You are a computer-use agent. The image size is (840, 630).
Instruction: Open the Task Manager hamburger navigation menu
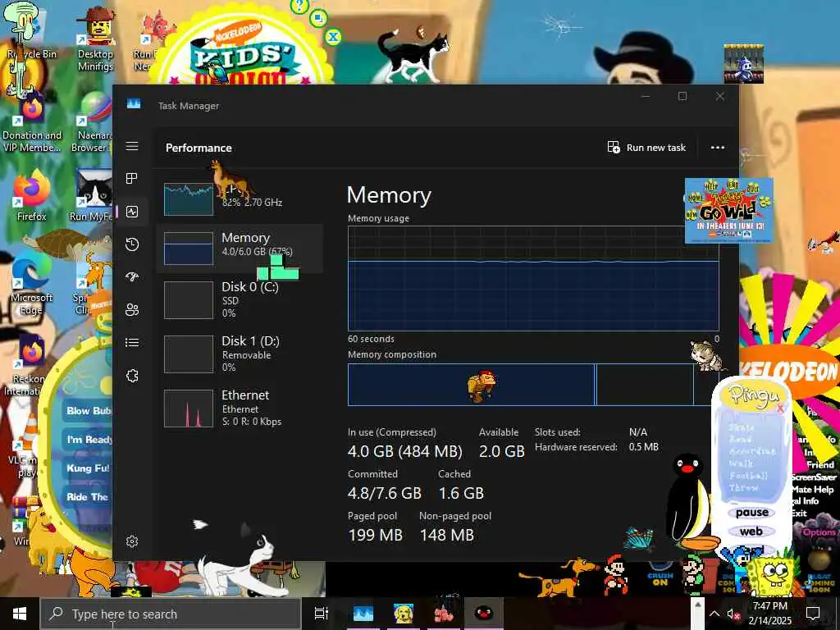(132, 146)
